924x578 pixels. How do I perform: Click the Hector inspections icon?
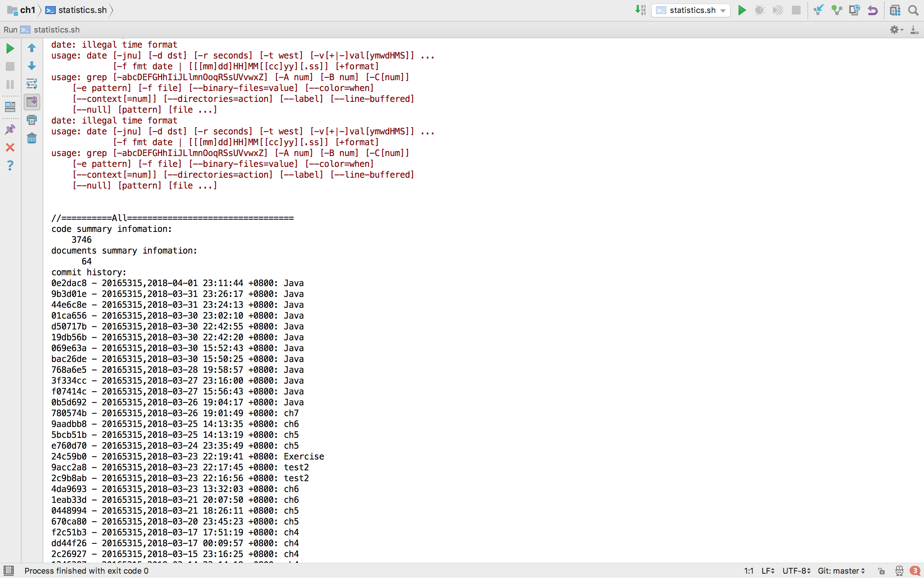click(x=899, y=571)
